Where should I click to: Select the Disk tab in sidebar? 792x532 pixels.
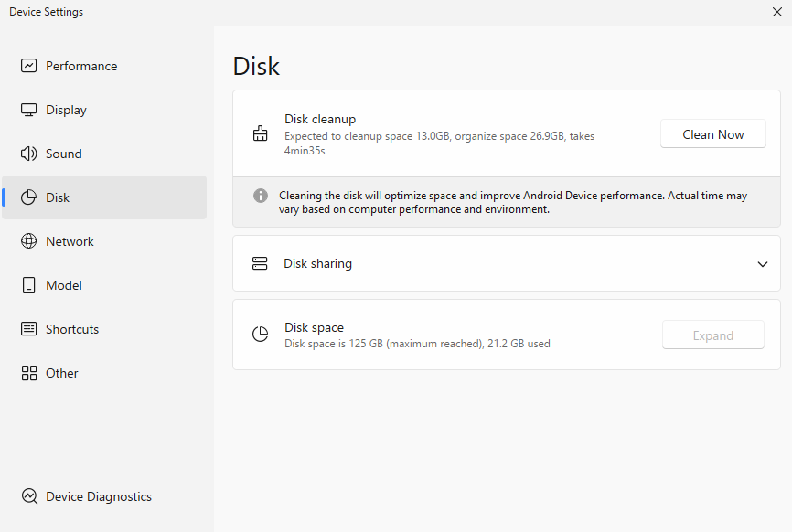tap(58, 197)
